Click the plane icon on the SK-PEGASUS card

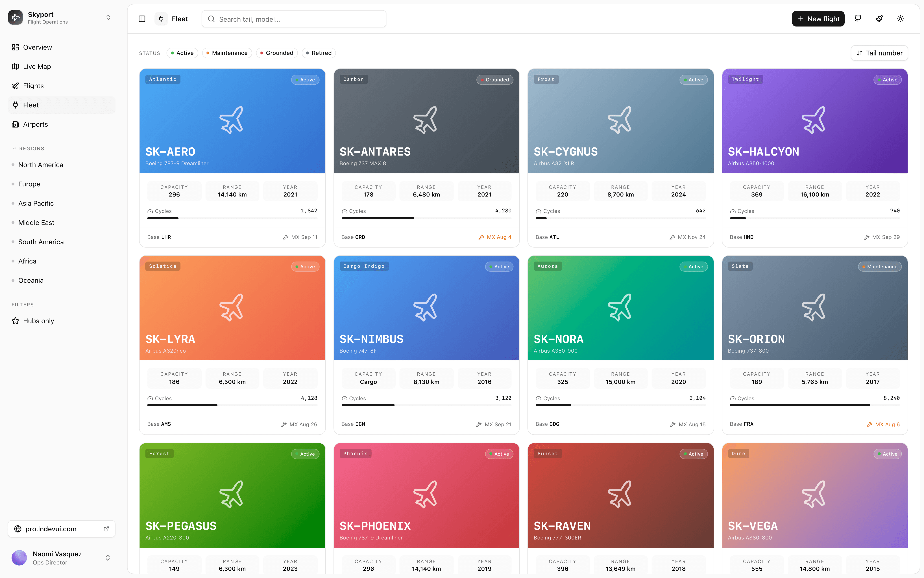(x=232, y=494)
